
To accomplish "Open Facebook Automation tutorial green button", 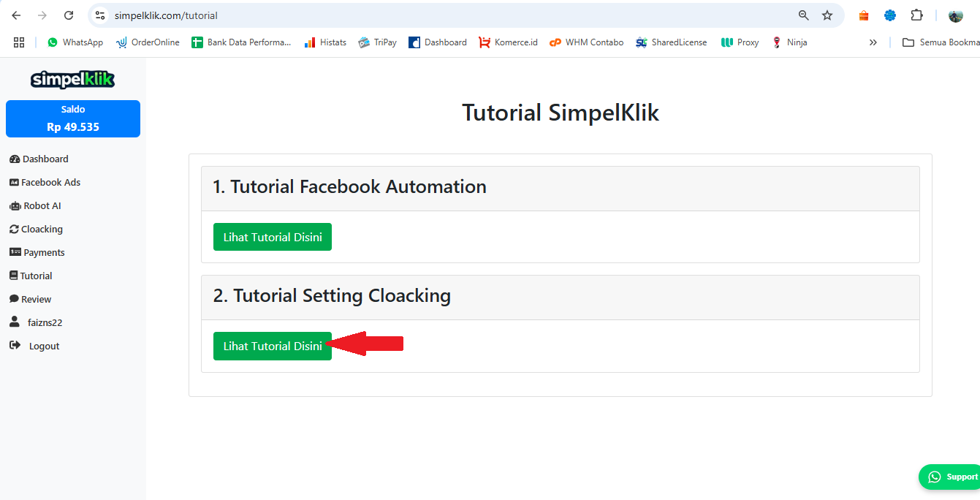I will tap(272, 237).
